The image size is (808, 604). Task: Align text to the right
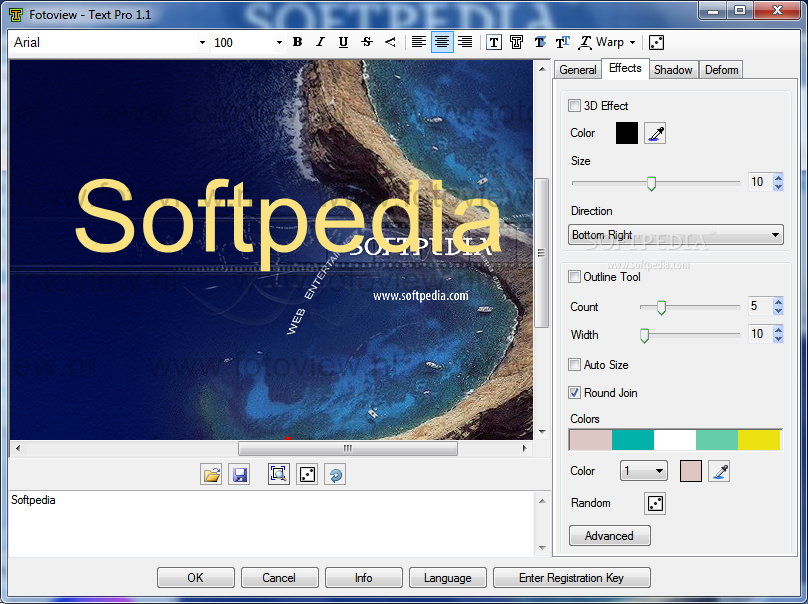[x=465, y=42]
